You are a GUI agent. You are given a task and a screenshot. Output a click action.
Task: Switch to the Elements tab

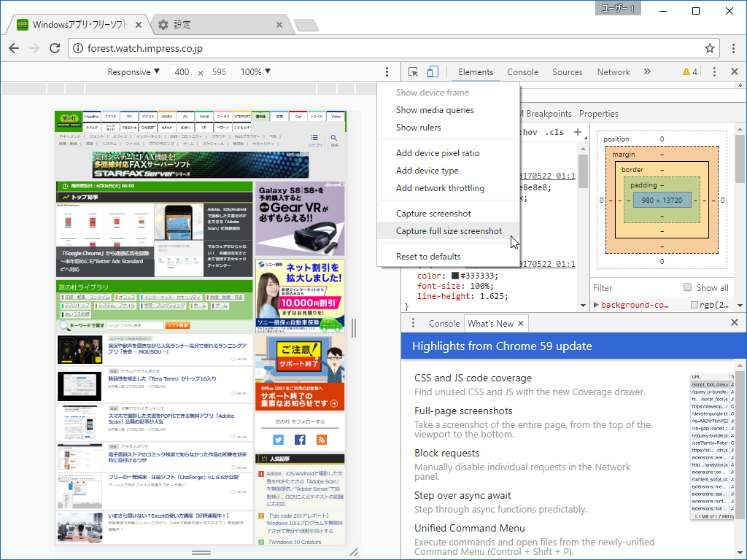click(x=476, y=72)
